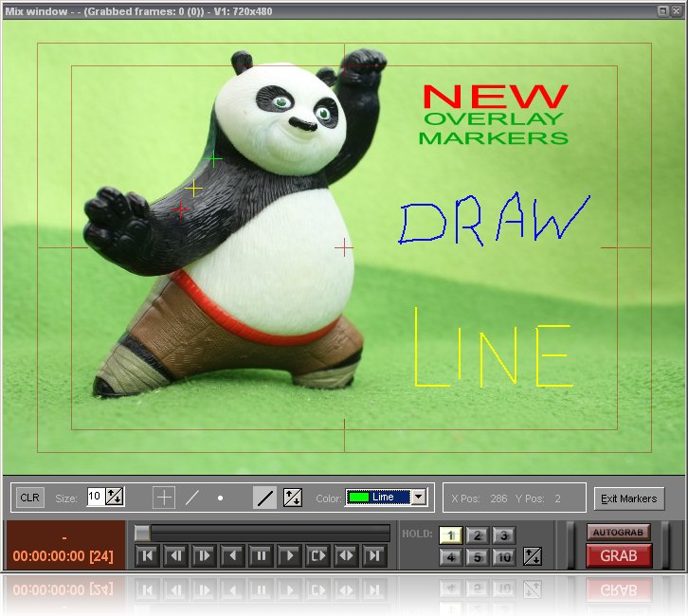Adjust line width with stepper arrows
The image size is (688, 616).
pyautogui.click(x=293, y=498)
